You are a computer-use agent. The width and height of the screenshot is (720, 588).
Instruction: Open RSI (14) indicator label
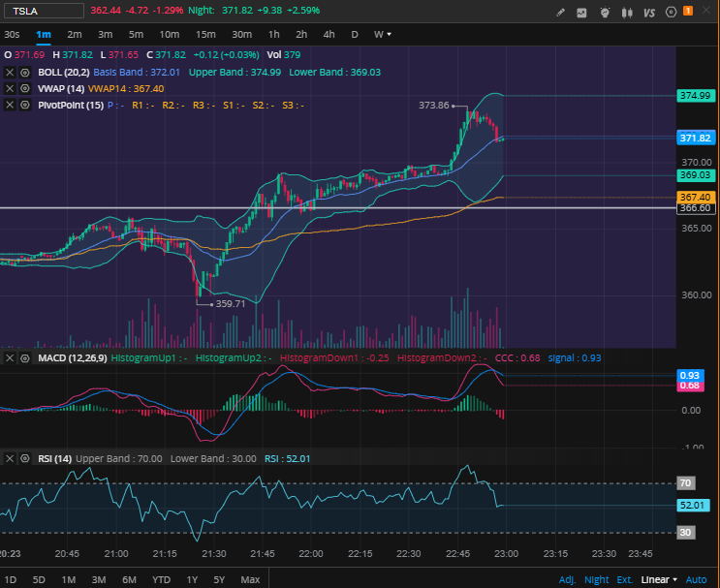coord(54,458)
